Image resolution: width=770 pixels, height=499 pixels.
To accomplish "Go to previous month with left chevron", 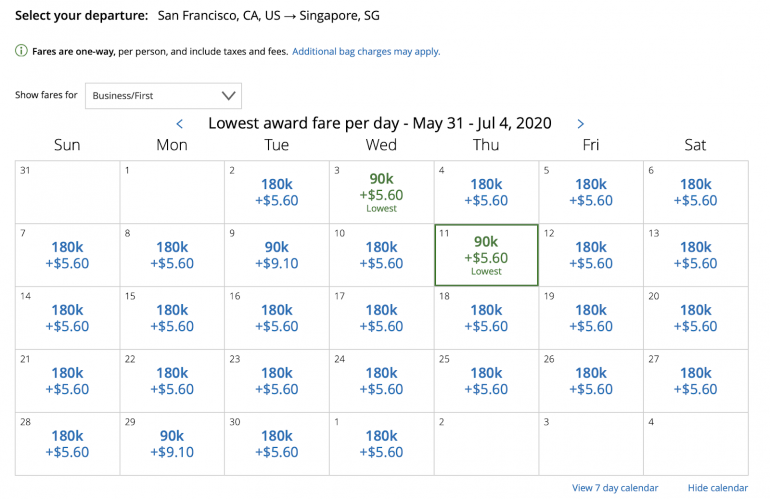I will click(180, 124).
